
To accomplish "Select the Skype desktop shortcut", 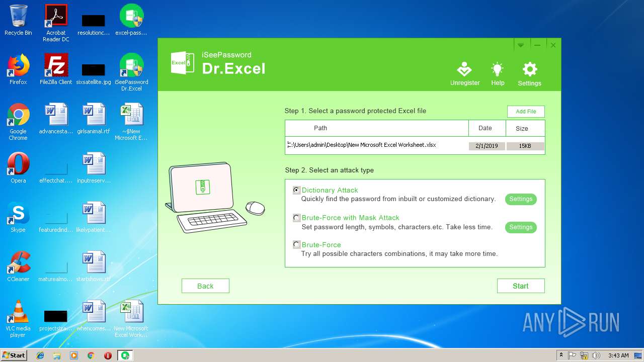I will coord(18,217).
